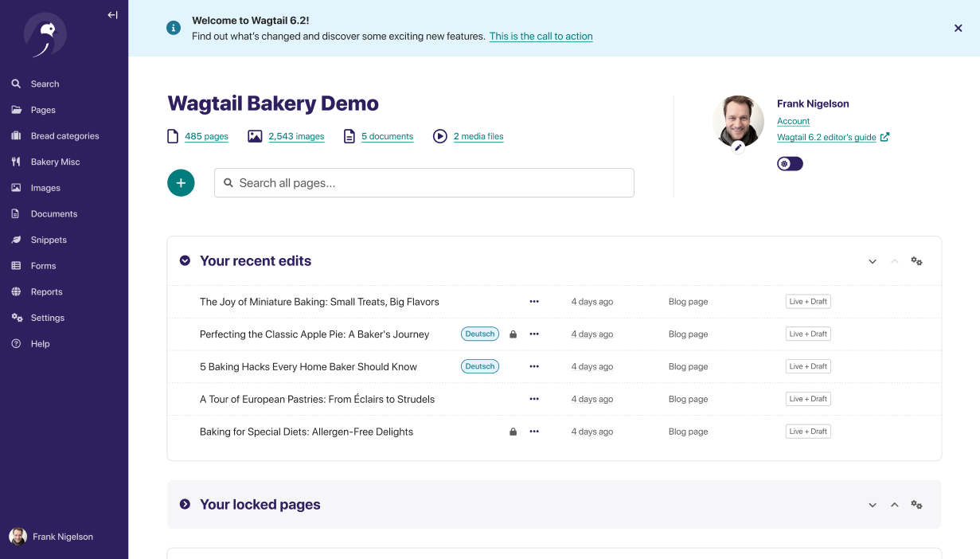
Task: Click the Wagtail bird logo
Action: coord(45,36)
